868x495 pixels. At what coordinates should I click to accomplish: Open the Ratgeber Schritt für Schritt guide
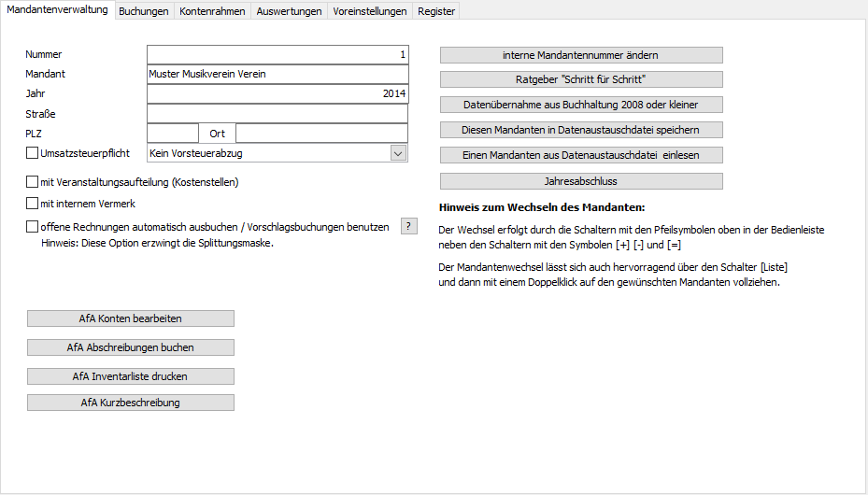point(581,79)
